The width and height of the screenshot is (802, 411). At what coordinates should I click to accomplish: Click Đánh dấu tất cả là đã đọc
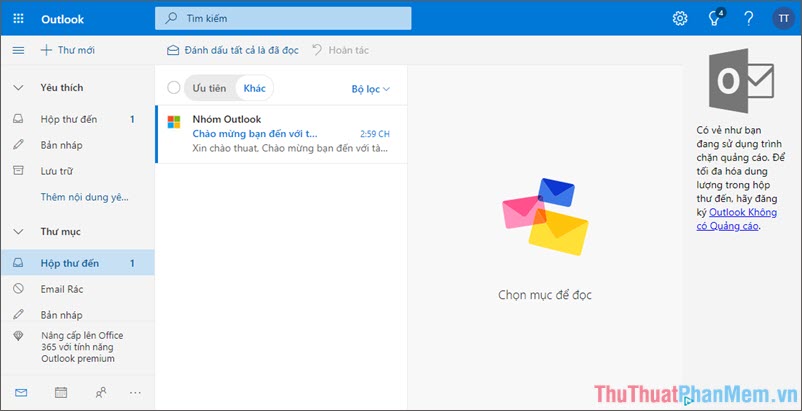pos(241,50)
